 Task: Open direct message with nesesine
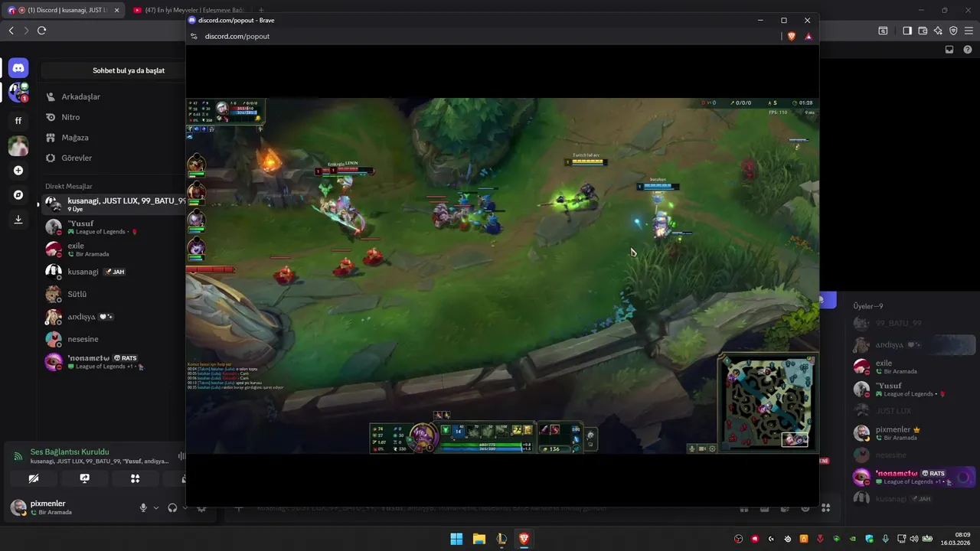click(113, 339)
